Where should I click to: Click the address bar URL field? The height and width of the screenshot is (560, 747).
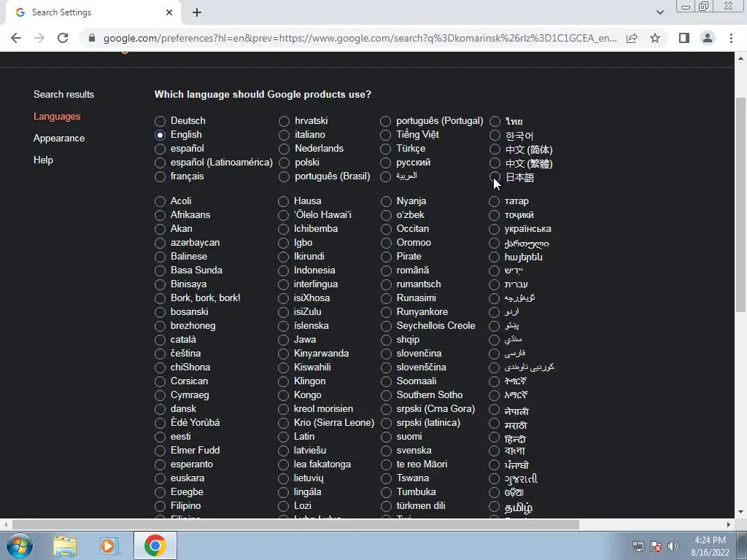pos(360,38)
